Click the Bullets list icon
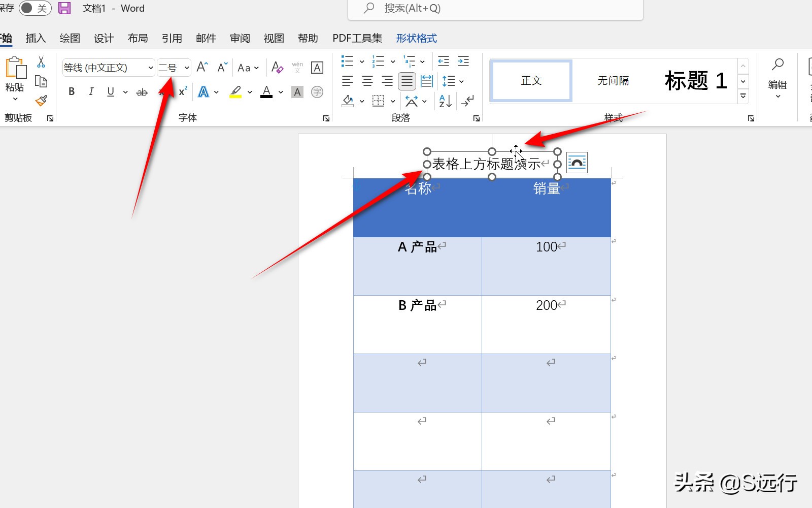 point(347,61)
